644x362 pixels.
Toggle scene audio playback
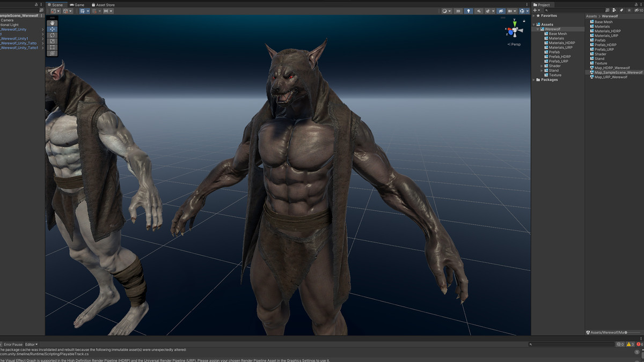pos(479,11)
